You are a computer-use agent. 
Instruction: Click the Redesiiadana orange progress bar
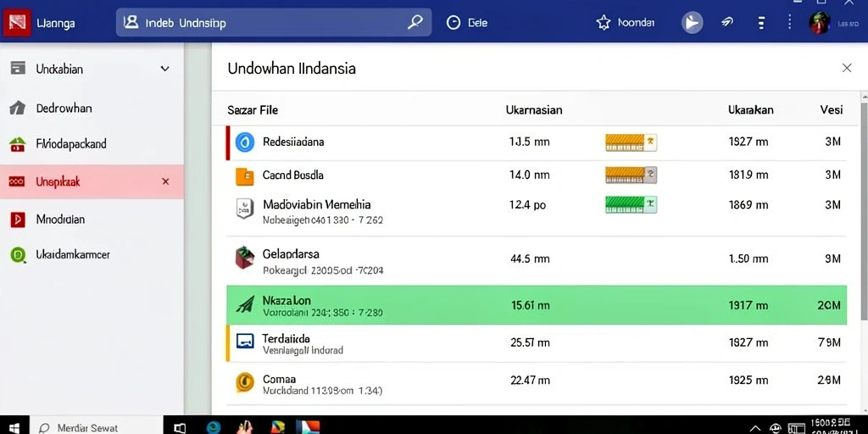pyautogui.click(x=631, y=142)
